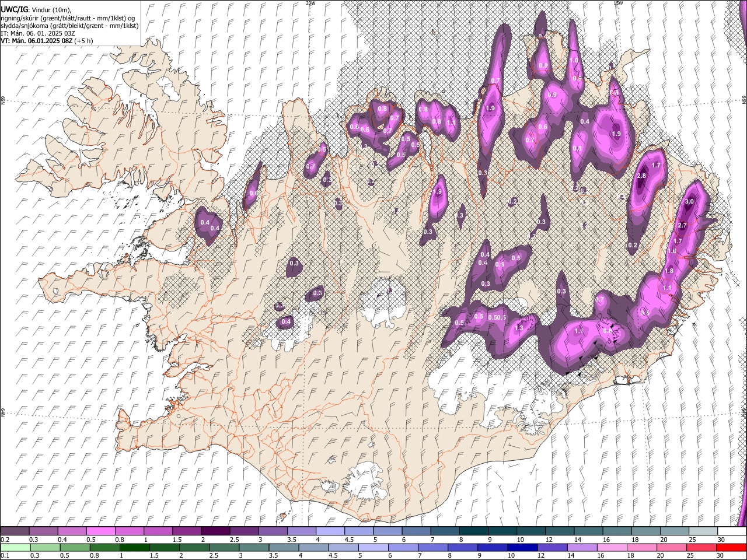The width and height of the screenshot is (747, 560).
Task: Click the 'Vindur (10m)' header text
Action: (51, 10)
